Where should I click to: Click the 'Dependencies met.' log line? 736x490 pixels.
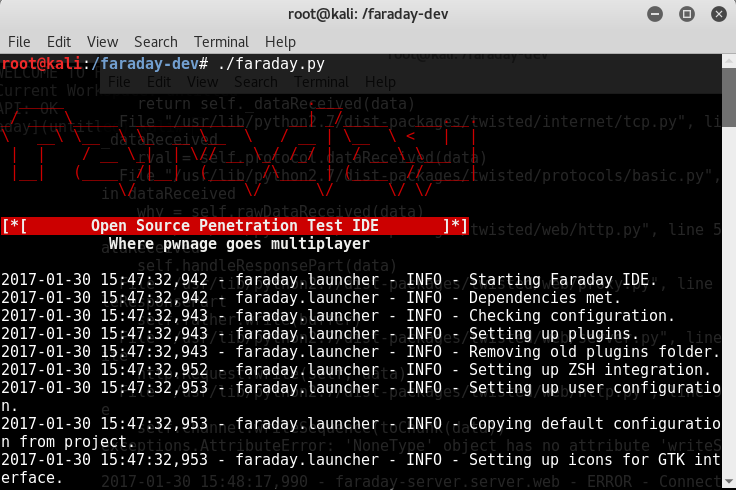click(311, 298)
